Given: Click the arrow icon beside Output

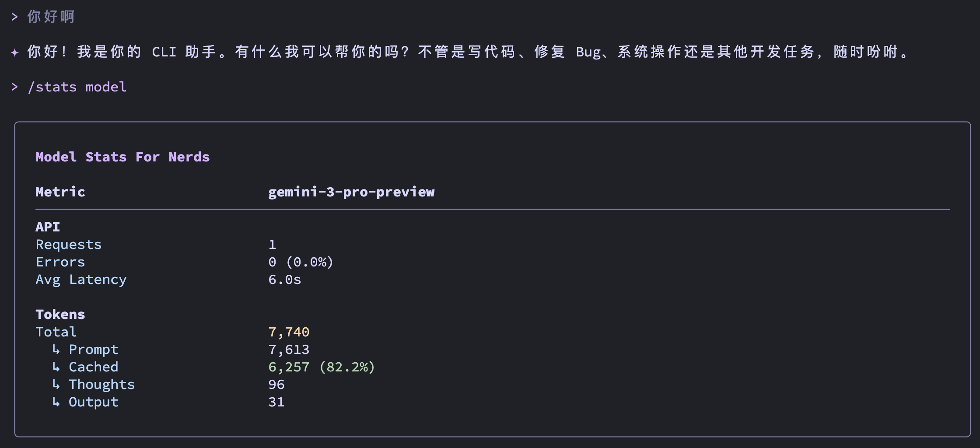Looking at the screenshot, I should point(56,402).
